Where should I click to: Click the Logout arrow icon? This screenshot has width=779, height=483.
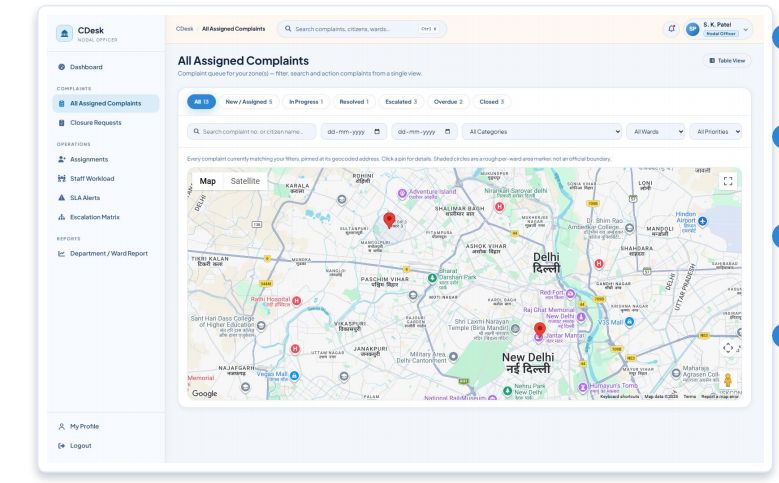(x=62, y=446)
